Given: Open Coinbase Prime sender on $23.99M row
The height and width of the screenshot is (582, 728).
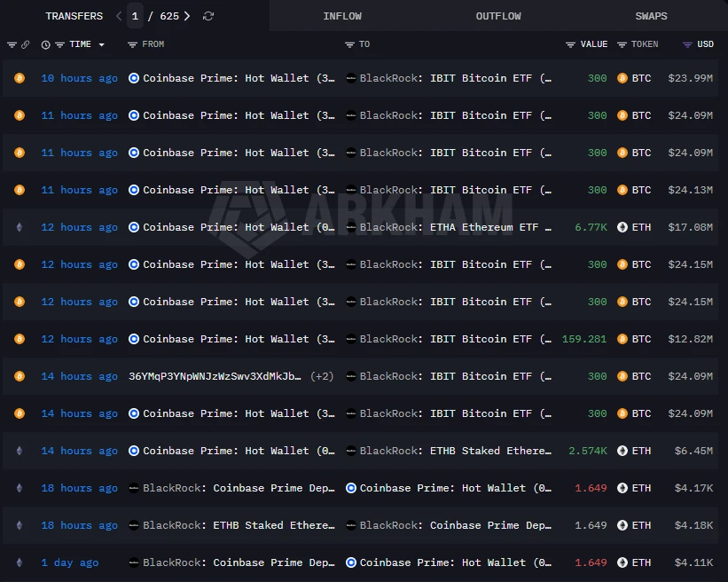Looking at the screenshot, I should pyautogui.click(x=239, y=78).
